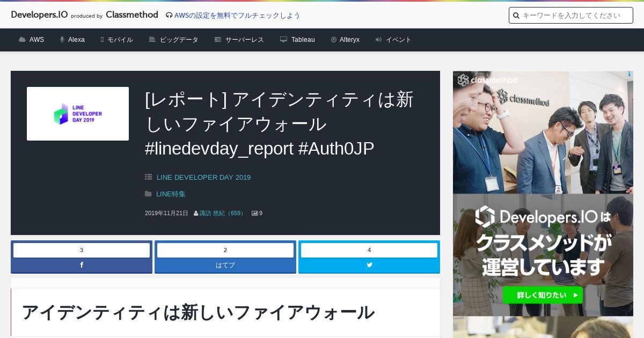The height and width of the screenshot is (338, 644).
Task: Open the AWS menu item
Action: [x=36, y=40]
